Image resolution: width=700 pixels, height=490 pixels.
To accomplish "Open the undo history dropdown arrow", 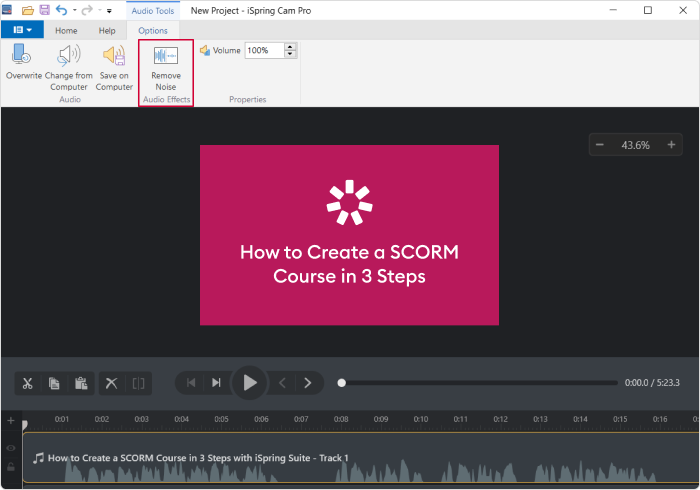I will pyautogui.click(x=75, y=10).
